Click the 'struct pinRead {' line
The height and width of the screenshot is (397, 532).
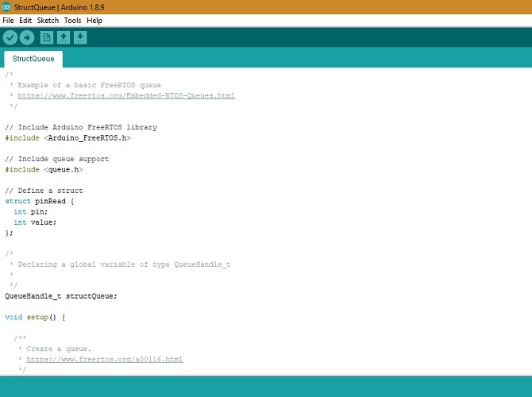(x=40, y=201)
